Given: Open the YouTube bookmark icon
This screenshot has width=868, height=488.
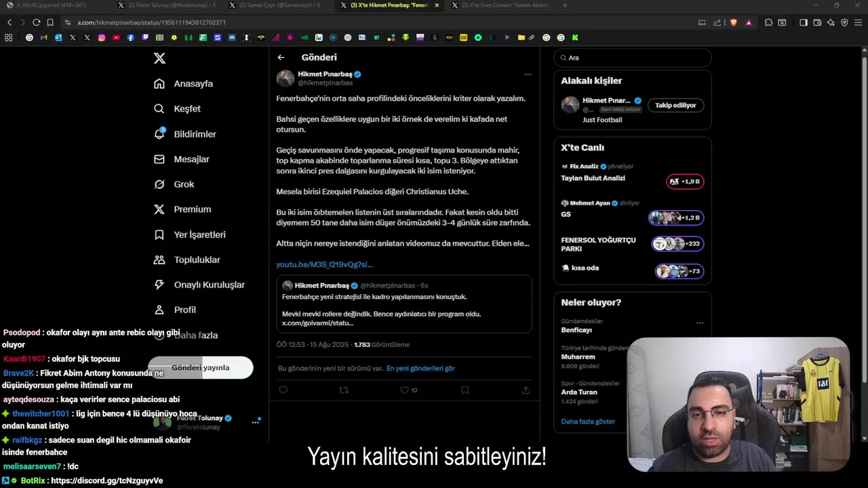Looking at the screenshot, I should pos(116,37).
